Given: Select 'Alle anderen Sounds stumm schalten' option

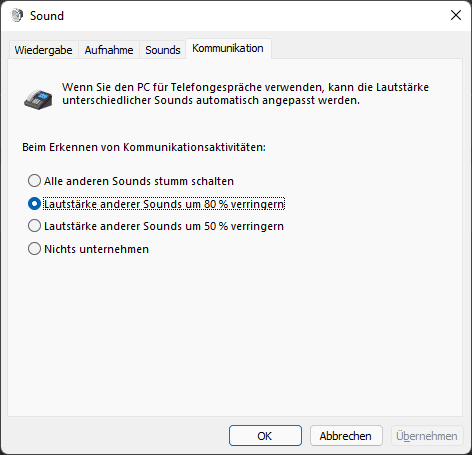Looking at the screenshot, I should coord(131,181).
